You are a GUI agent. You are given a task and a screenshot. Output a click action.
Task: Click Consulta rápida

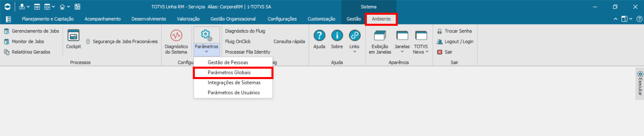coord(289,42)
